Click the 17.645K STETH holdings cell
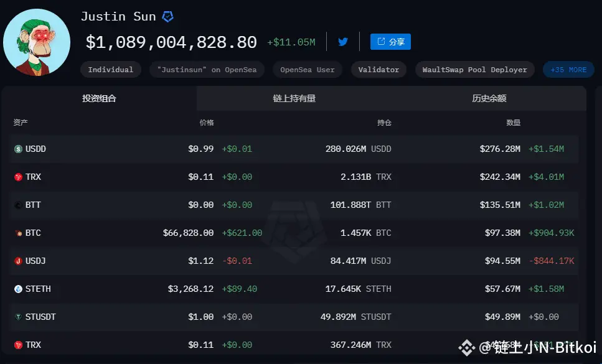The image size is (602, 364). pyautogui.click(x=358, y=289)
